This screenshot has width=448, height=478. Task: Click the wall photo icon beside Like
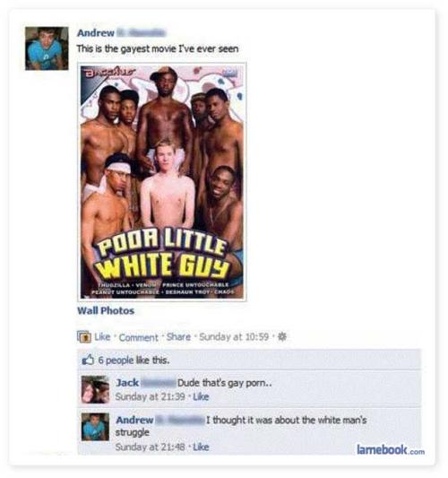(83, 337)
